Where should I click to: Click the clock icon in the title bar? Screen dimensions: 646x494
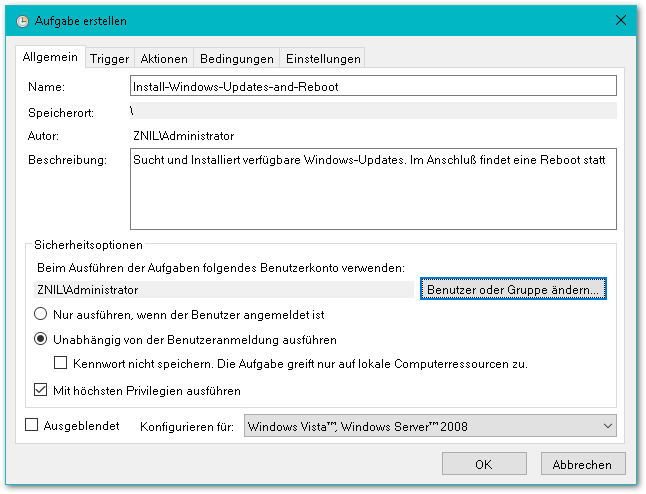[23, 20]
